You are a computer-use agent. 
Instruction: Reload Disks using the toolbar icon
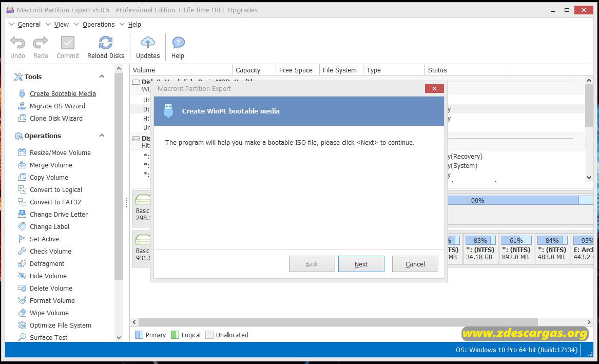[105, 43]
